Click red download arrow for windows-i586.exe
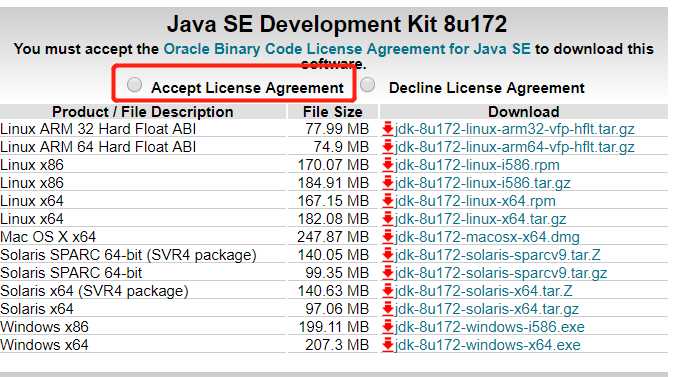The image size is (689, 377). [388, 327]
